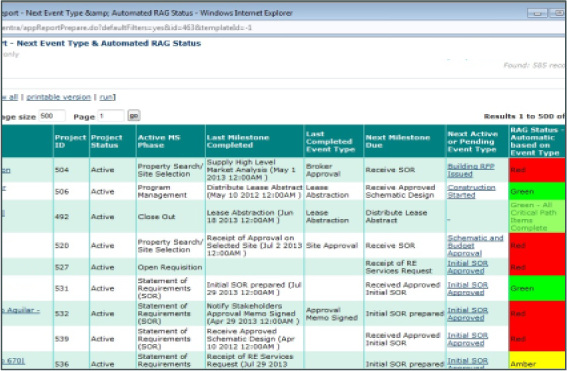The height and width of the screenshot is (371, 567).
Task: Click the browser address bar URL
Action: tap(127, 28)
